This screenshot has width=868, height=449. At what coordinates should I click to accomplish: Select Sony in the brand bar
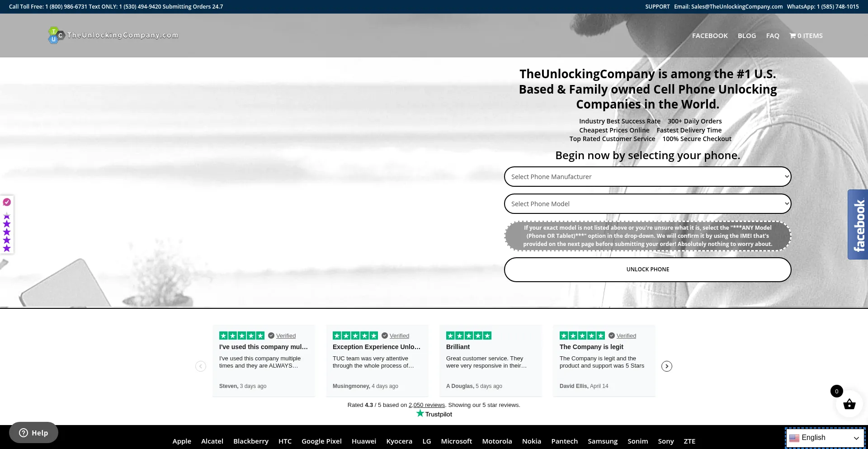666,441
